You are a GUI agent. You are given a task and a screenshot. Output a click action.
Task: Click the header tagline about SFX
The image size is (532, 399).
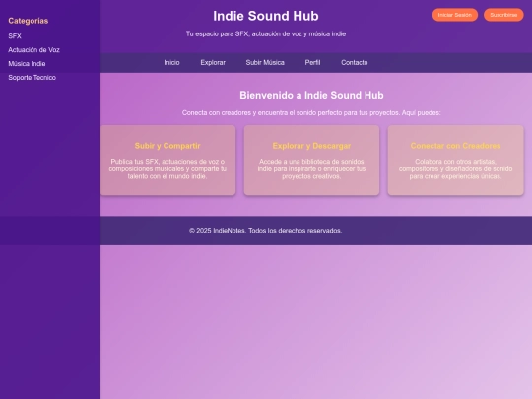[x=266, y=33]
